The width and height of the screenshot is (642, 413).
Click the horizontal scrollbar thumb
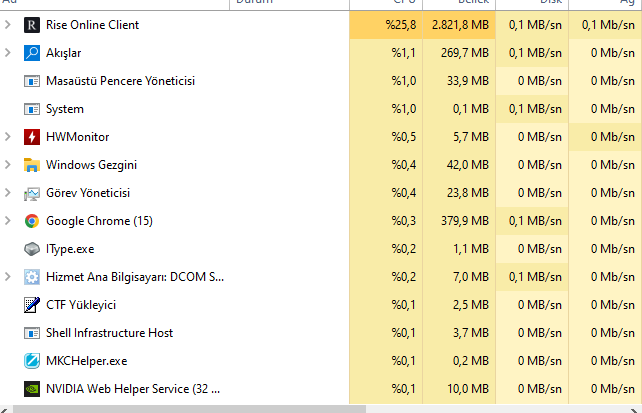(x=189, y=409)
